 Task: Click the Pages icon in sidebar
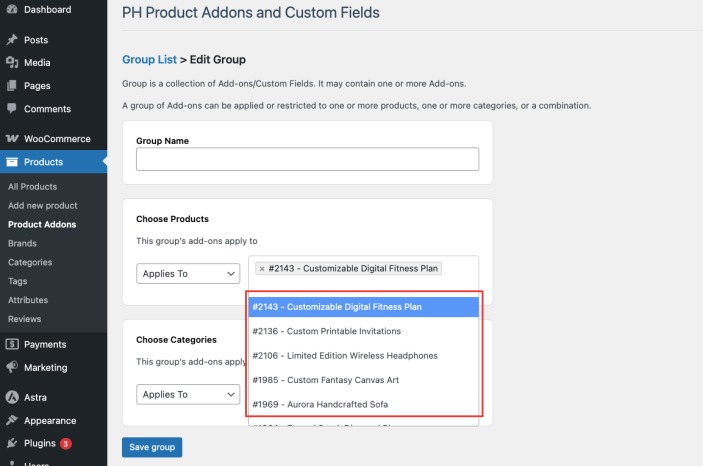(12, 86)
